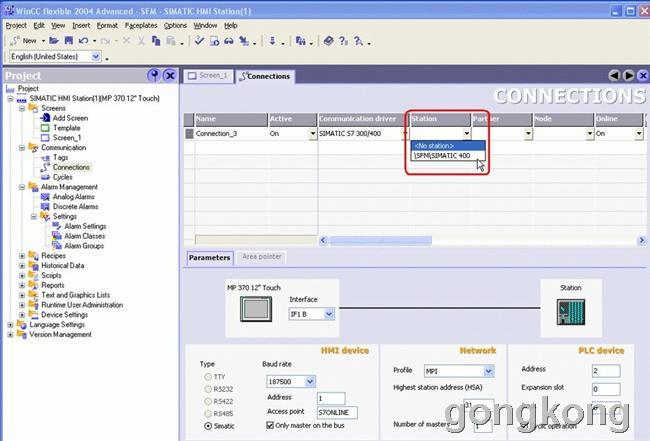Select Template in project tree
Image resolution: width=650 pixels, height=441 pixels.
[x=66, y=128]
